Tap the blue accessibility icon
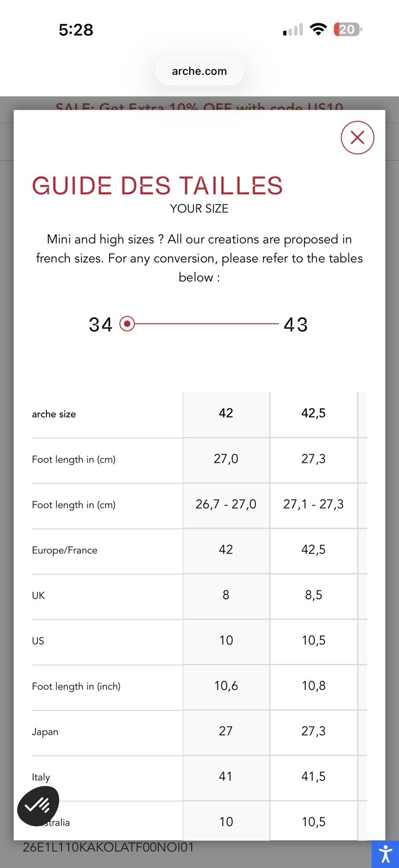This screenshot has width=399, height=868. pos(385,854)
